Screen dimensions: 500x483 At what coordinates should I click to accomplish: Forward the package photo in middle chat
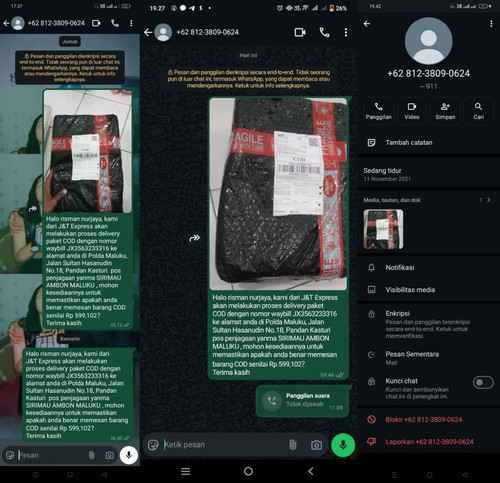(x=194, y=238)
